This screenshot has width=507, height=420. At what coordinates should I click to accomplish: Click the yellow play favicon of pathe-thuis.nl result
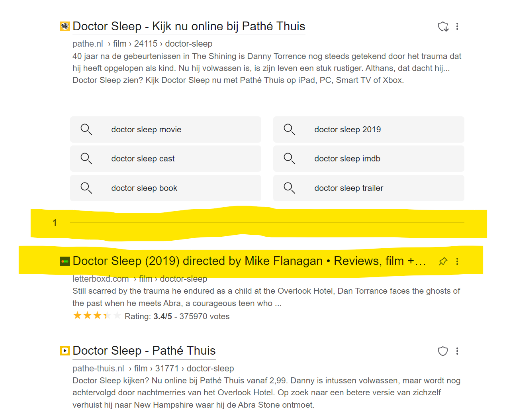coord(65,351)
